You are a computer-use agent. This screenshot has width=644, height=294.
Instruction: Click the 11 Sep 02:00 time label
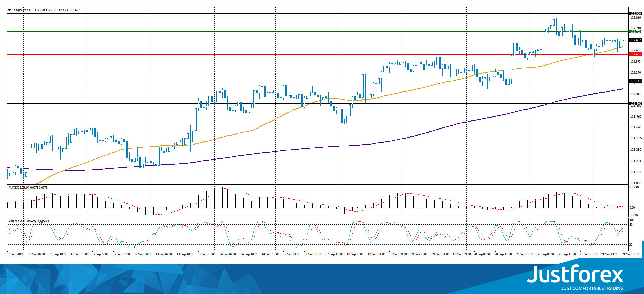coord(36,254)
